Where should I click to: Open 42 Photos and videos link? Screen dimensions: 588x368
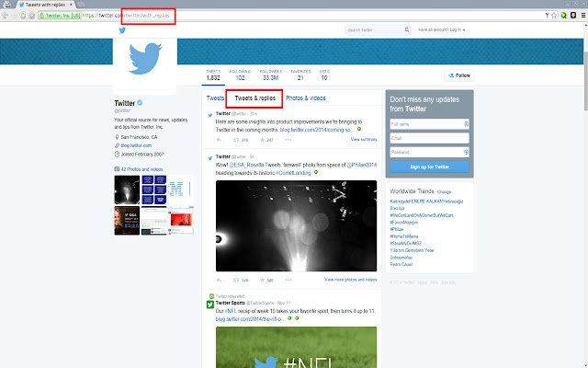141,169
